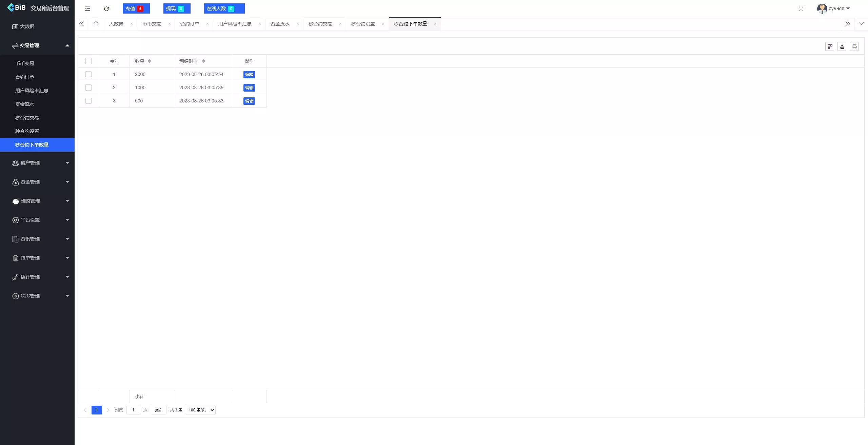Open the by99dh user dropdown
868x445 pixels.
click(836, 8)
